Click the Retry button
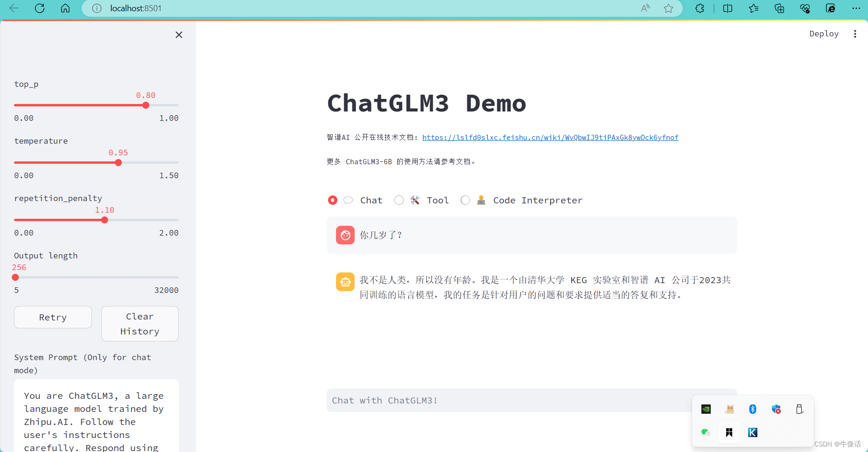 pos(53,317)
